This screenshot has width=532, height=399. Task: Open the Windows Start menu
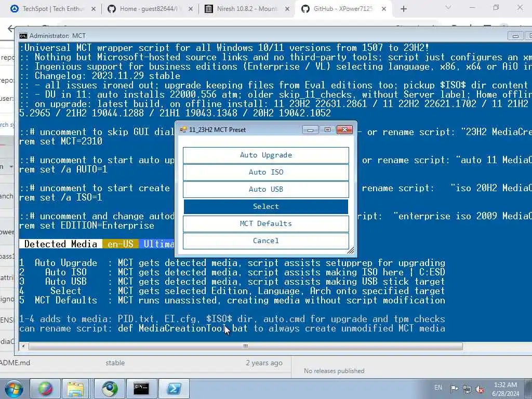click(14, 389)
